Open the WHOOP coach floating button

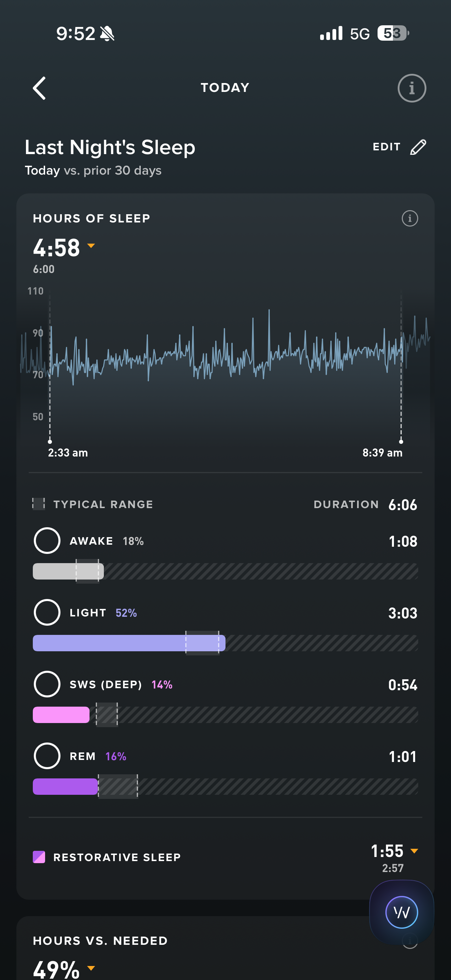[401, 912]
